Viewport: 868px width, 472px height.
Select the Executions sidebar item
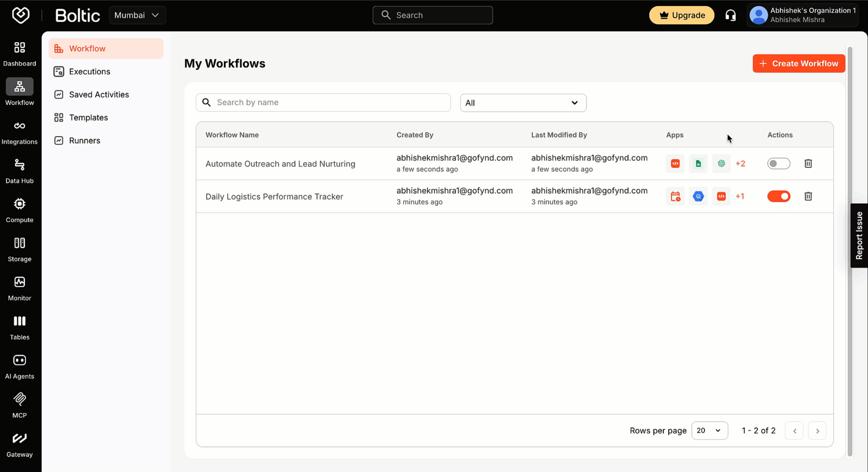(89, 71)
